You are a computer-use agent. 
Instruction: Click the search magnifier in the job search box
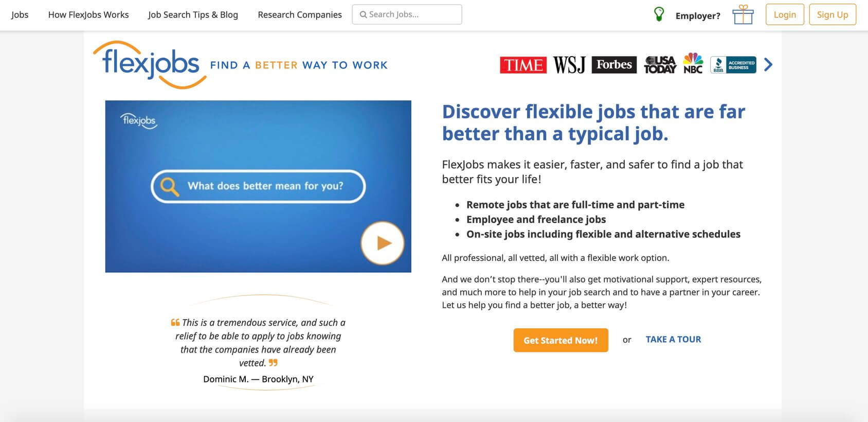click(x=363, y=14)
